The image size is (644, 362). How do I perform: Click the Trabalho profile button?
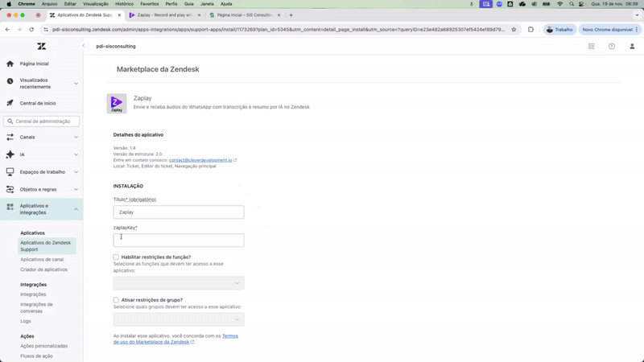pos(559,30)
